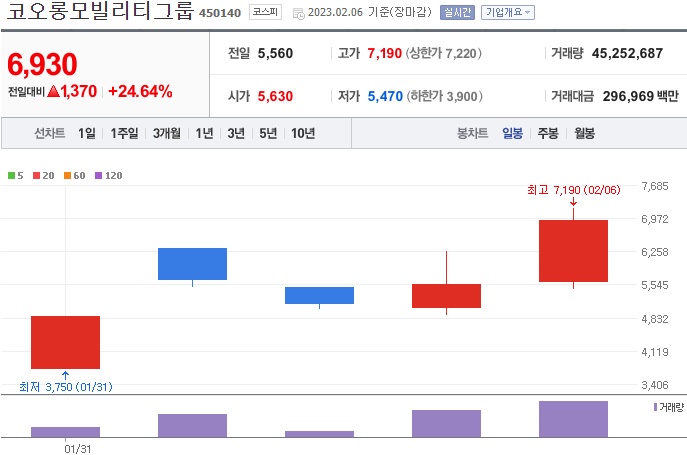Select the 1일 line chart tab
The image size is (687, 455).
(x=87, y=133)
